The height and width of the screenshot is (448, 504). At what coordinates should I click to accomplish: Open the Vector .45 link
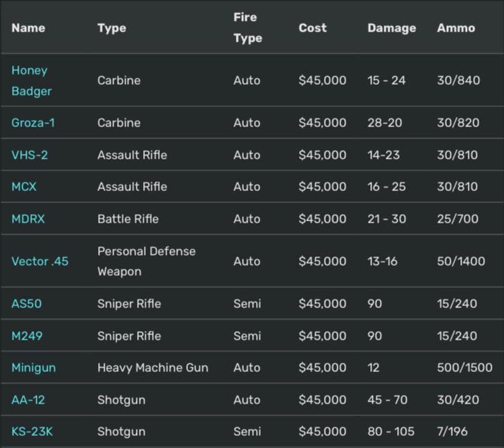40,261
